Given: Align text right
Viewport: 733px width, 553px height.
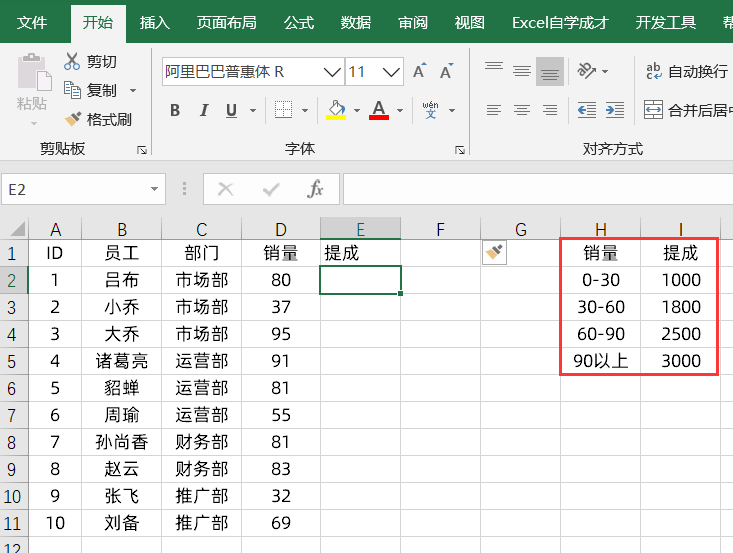Looking at the screenshot, I should point(550,110).
